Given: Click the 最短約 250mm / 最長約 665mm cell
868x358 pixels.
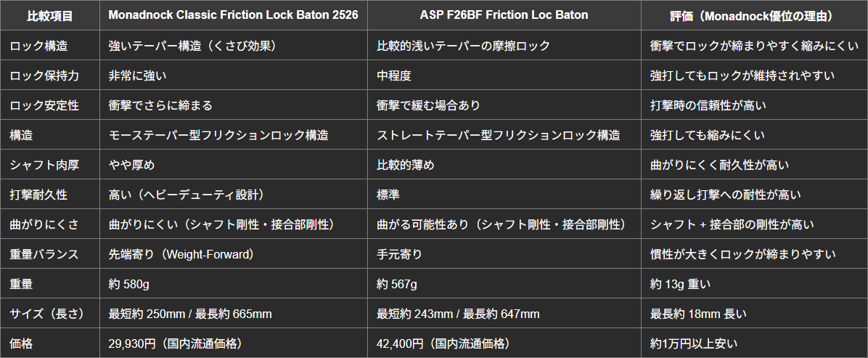Looking at the screenshot, I should 190,314.
